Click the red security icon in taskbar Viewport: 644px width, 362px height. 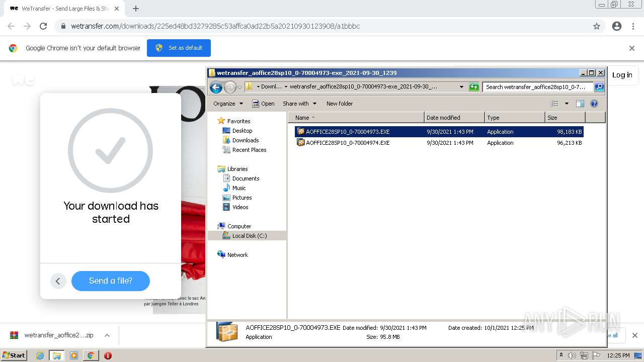tap(108, 355)
